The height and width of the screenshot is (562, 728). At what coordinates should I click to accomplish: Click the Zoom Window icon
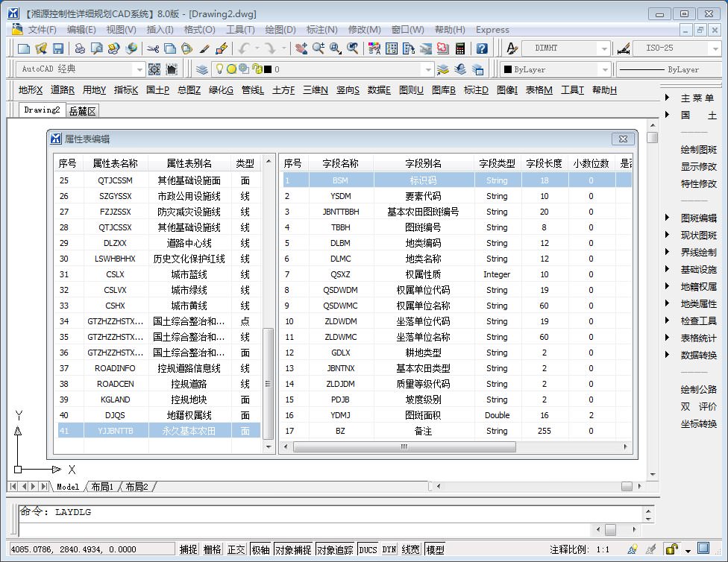pos(335,48)
